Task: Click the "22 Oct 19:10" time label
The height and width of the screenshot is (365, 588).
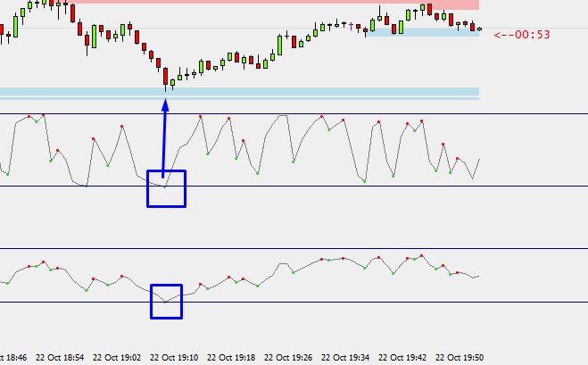Action: pyautogui.click(x=174, y=358)
